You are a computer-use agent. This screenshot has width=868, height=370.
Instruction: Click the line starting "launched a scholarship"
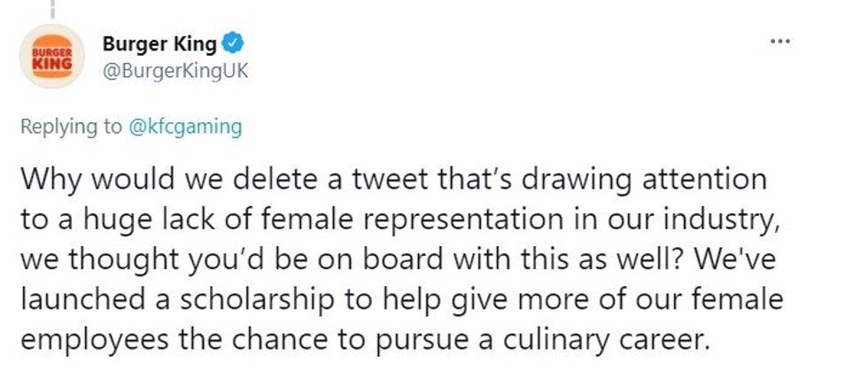click(x=402, y=300)
